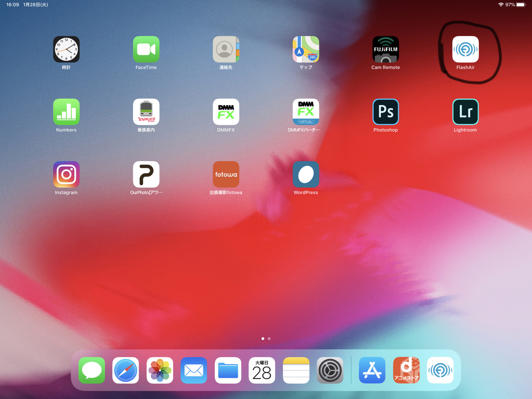The image size is (532, 399).
Task: Open Files app from the dock
Action: click(228, 370)
